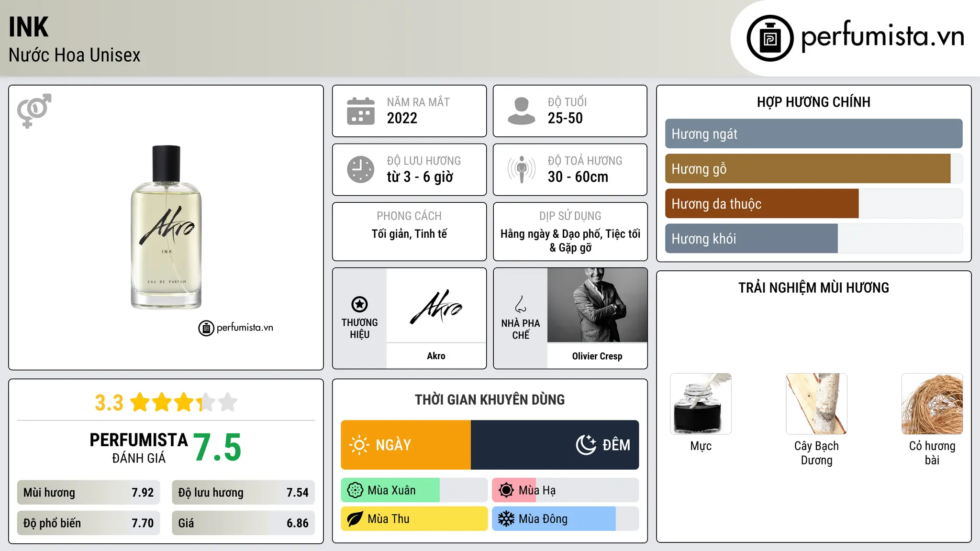Click the sillage value 30 - 60cm
The image size is (980, 551).
coord(578,177)
